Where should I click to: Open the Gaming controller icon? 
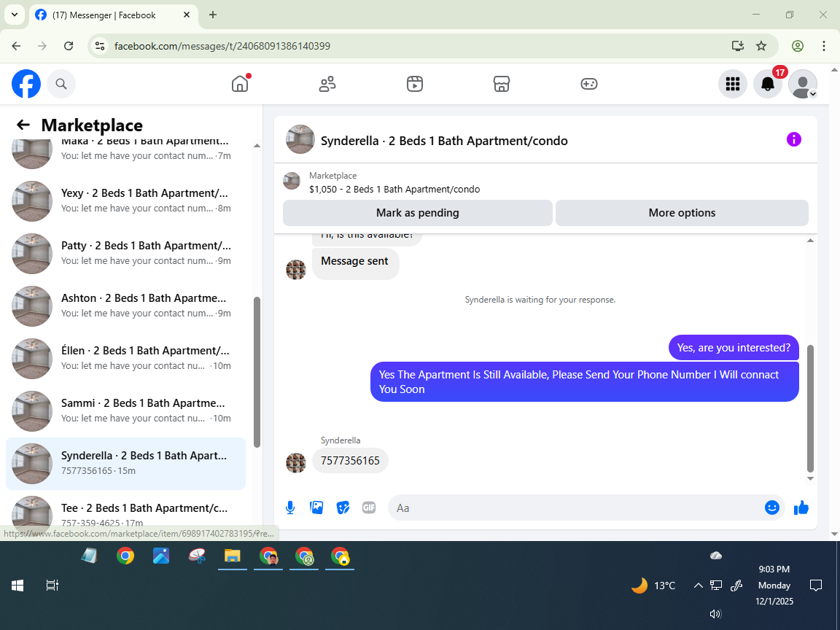tap(588, 84)
